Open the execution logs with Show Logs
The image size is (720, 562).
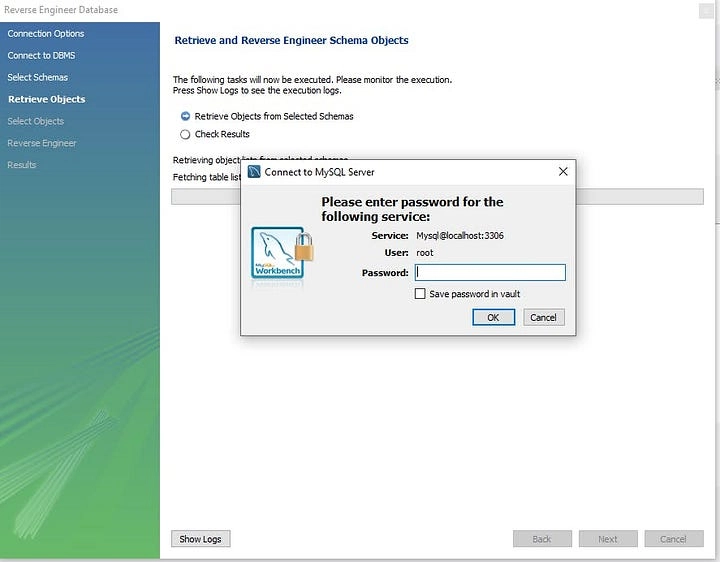click(x=200, y=539)
